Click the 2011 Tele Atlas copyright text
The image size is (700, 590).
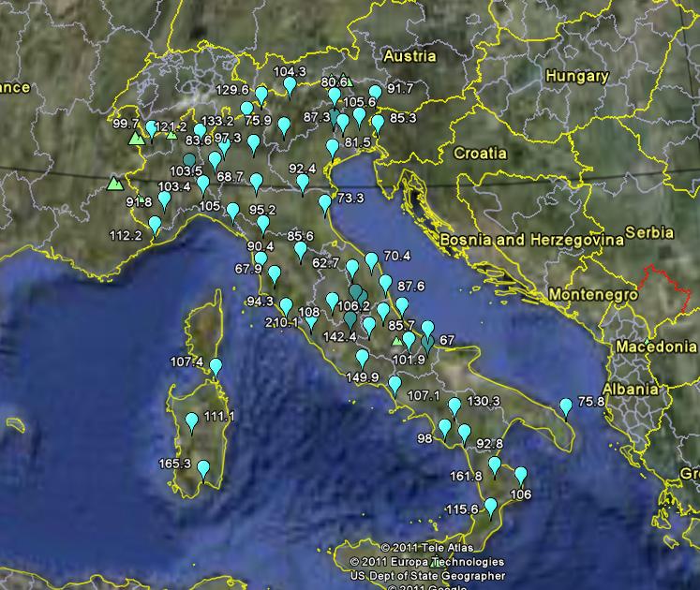[427, 548]
